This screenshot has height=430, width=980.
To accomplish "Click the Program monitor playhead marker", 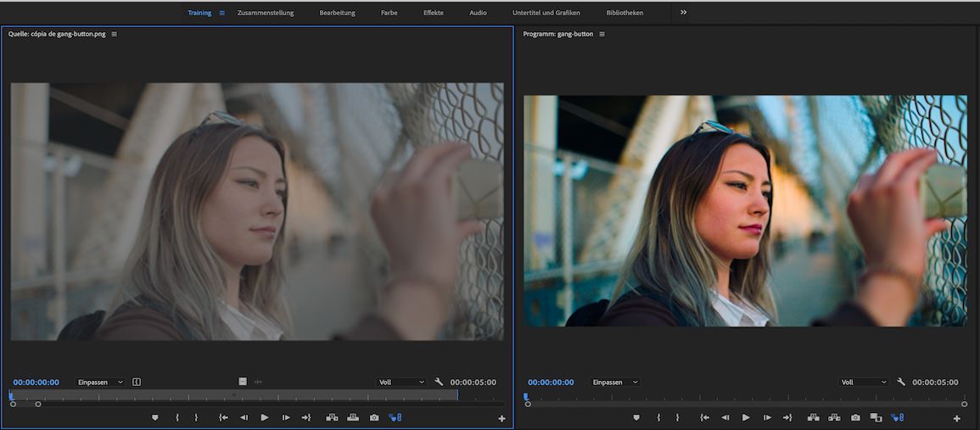I will coord(525,396).
